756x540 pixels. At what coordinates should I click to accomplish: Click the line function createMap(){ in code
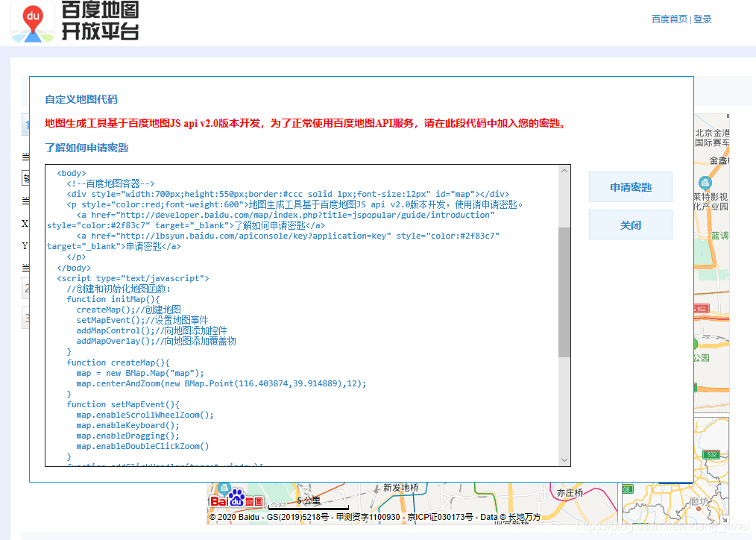click(x=118, y=362)
